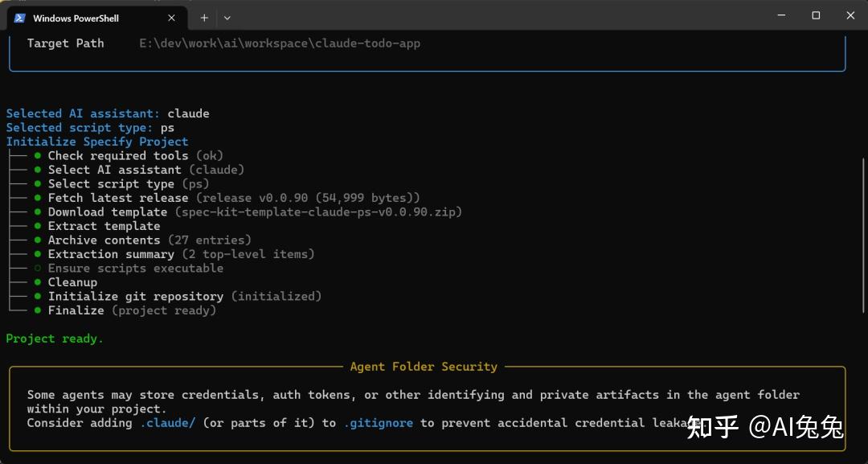Open a new terminal tab with the plus icon
The image size is (868, 464).
[x=204, y=17]
